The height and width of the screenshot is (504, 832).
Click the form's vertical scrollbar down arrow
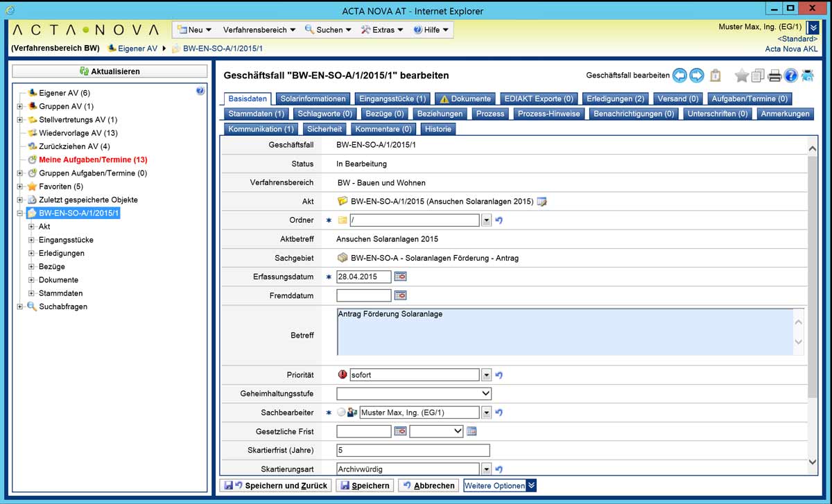(813, 462)
